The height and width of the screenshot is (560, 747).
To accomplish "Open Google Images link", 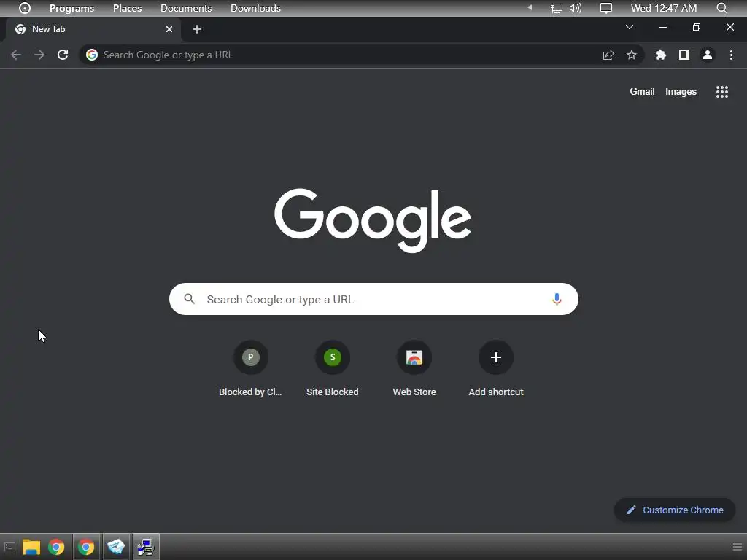I will 681,91.
